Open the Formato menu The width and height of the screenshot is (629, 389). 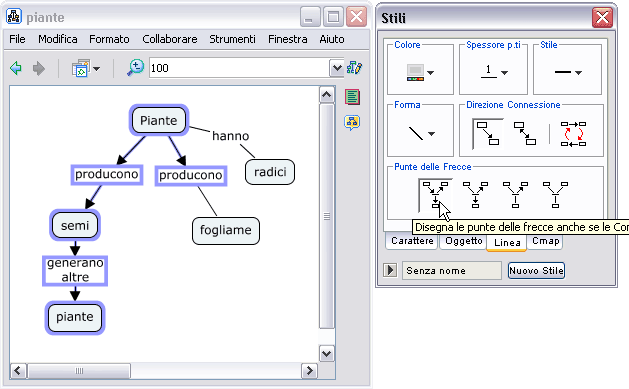pos(109,39)
